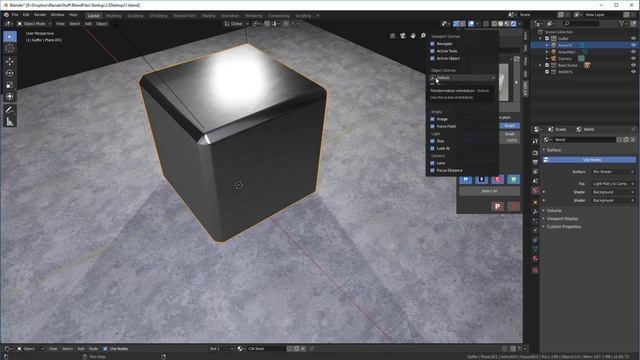The width and height of the screenshot is (640, 360).
Task: Expand the Viewport Display panel
Action: coord(562,219)
